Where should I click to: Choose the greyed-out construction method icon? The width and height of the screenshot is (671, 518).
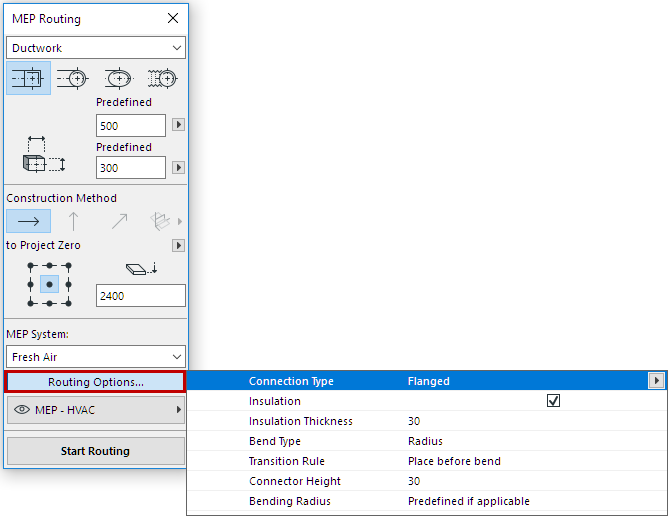point(160,221)
